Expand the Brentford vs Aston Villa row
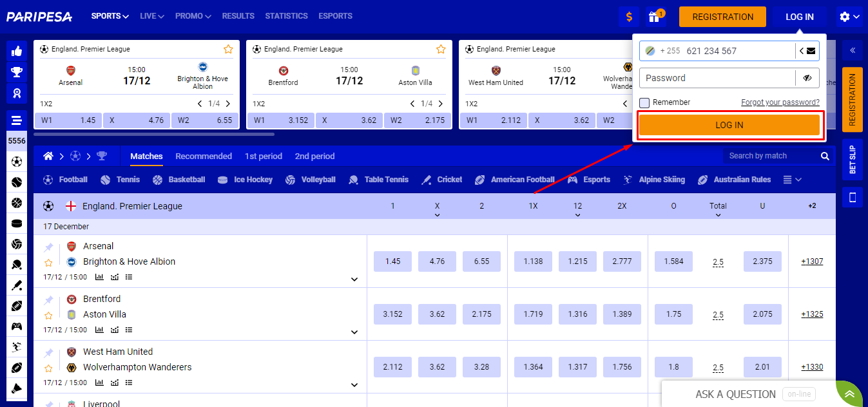 point(354,332)
